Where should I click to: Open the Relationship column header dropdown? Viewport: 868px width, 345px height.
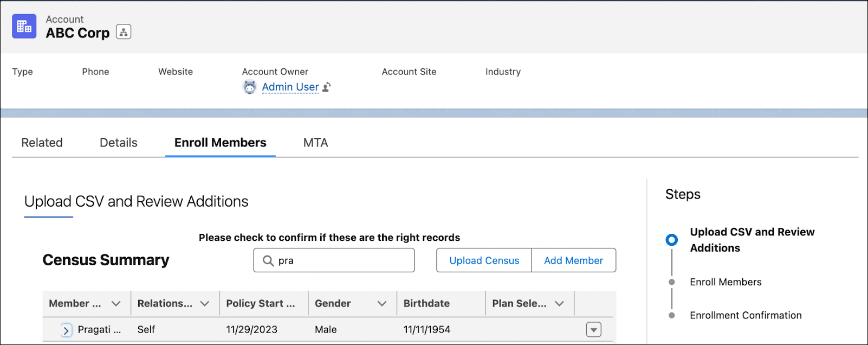[x=205, y=304]
